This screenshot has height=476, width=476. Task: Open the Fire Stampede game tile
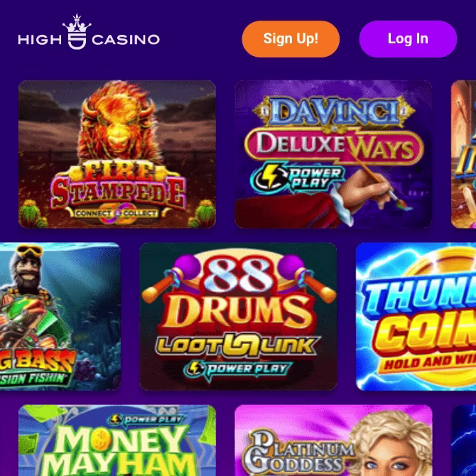(x=117, y=154)
